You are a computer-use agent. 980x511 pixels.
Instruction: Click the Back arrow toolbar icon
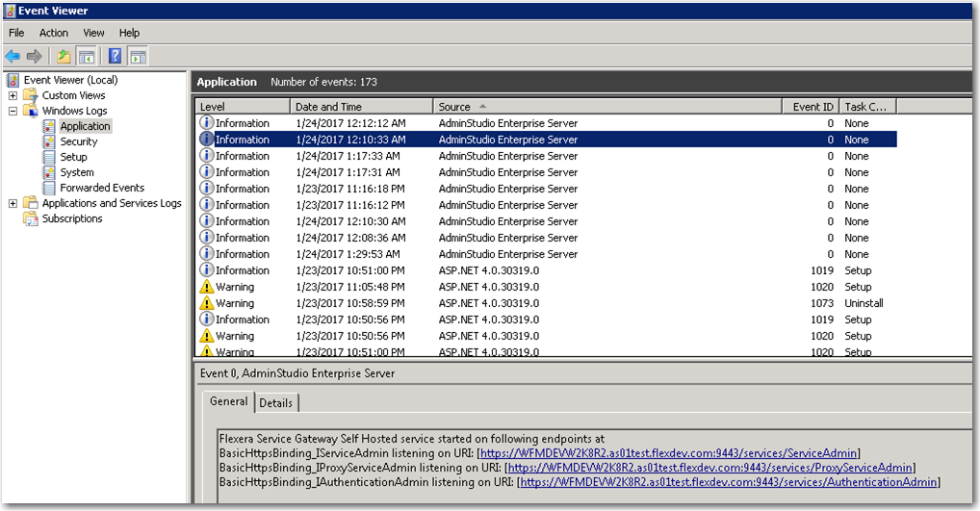pyautogui.click(x=13, y=56)
